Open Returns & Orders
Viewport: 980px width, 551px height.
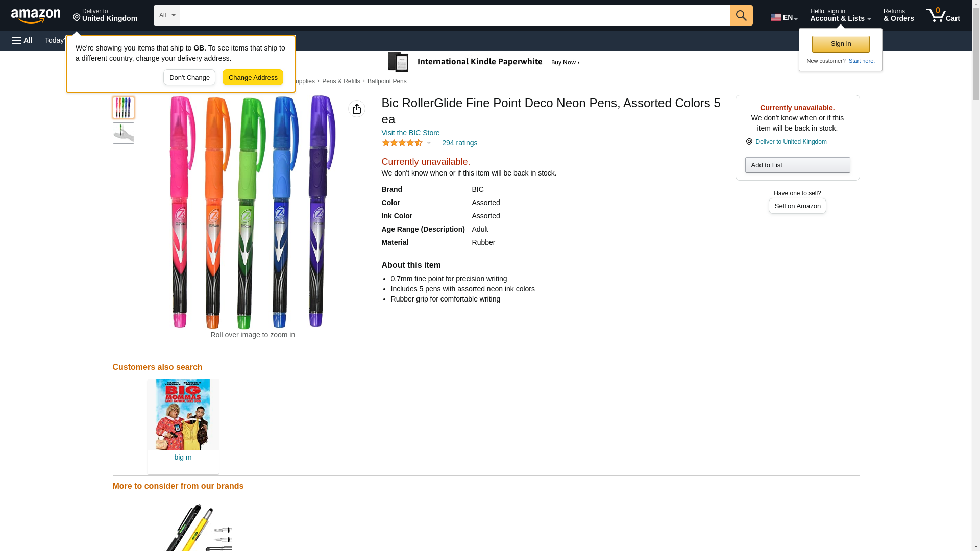898,15
